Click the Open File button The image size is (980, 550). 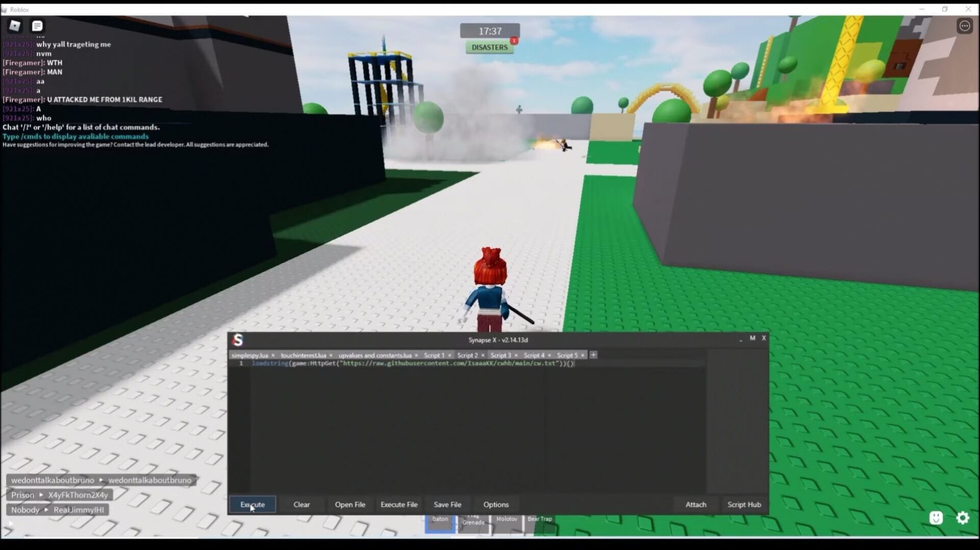coord(350,504)
